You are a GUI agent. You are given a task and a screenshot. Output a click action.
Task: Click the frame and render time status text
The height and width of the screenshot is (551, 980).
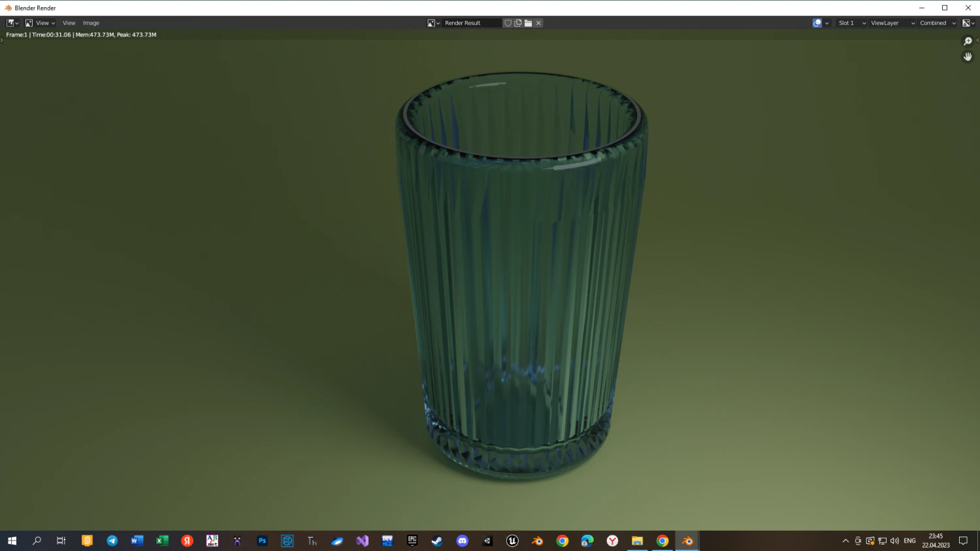point(81,35)
